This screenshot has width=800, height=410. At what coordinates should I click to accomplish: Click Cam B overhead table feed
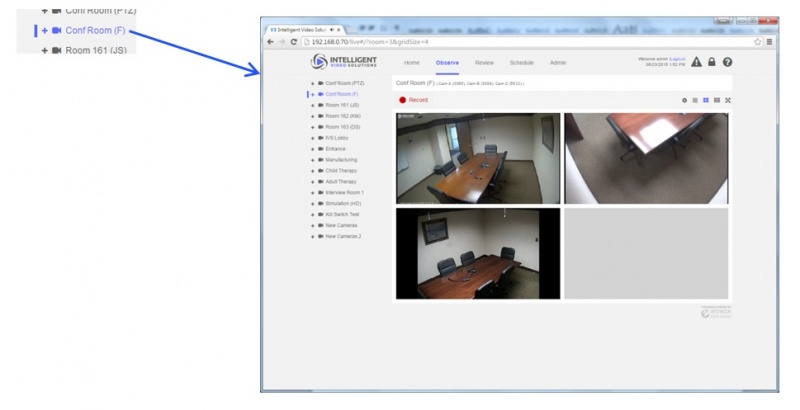[x=646, y=159]
